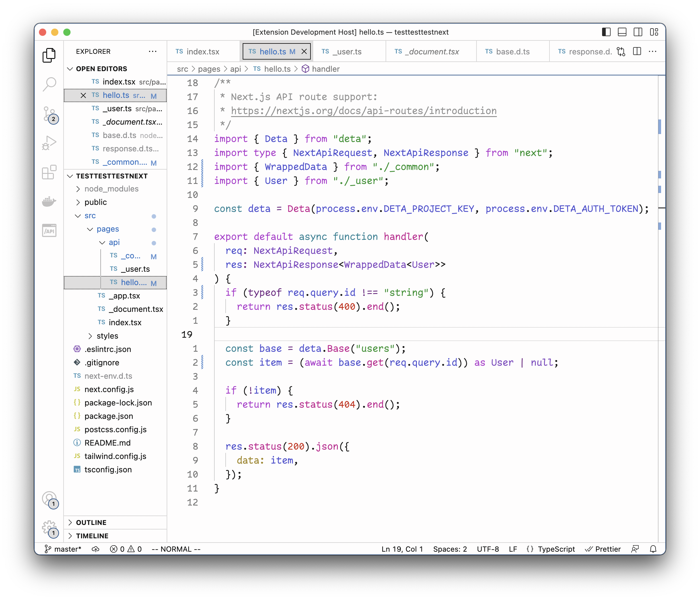Viewport: 700px width, 600px height.
Task: Open the Docker view in activity bar
Action: [49, 201]
